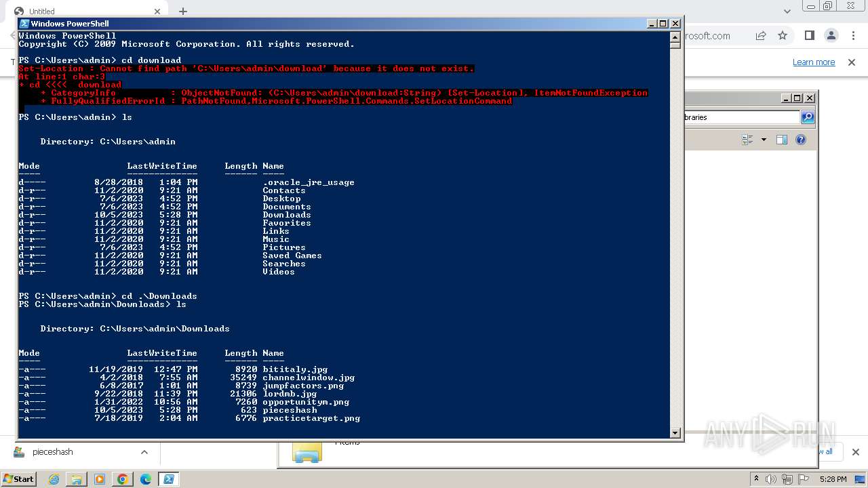Click '.oracle_jre_usage' directory name
This screenshot has width=868, height=488.
(309, 182)
